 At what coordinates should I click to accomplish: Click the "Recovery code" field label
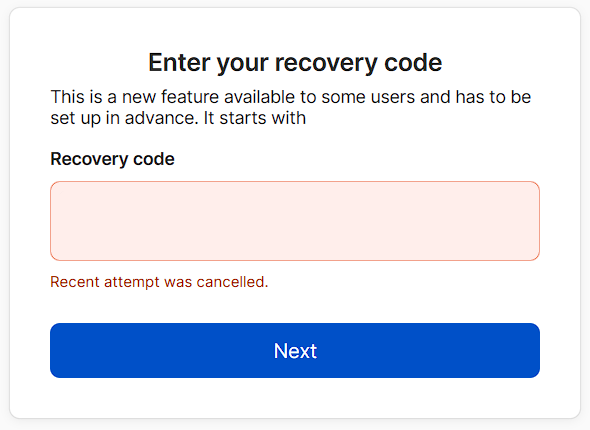click(x=112, y=159)
